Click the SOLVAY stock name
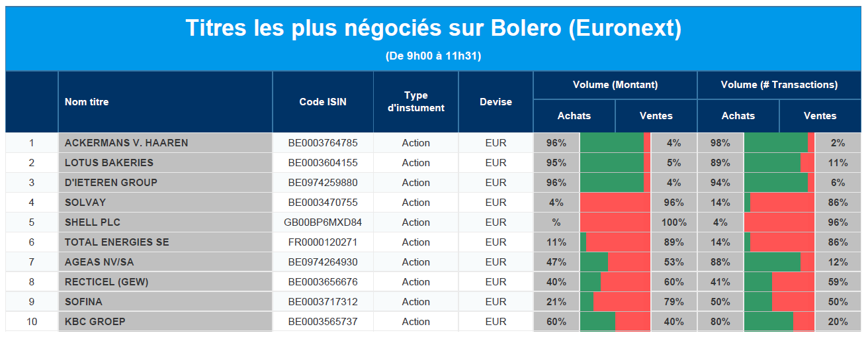The image size is (868, 339). tap(85, 203)
